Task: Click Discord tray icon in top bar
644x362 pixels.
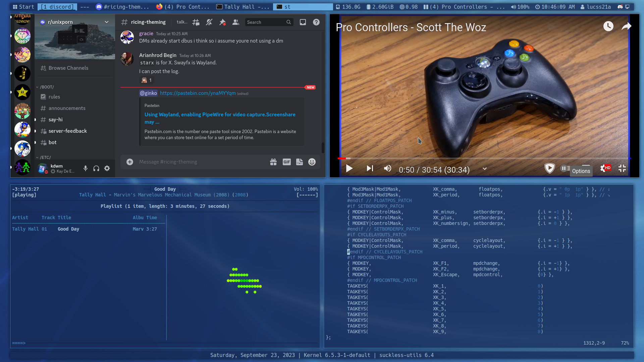Action: pos(620,7)
